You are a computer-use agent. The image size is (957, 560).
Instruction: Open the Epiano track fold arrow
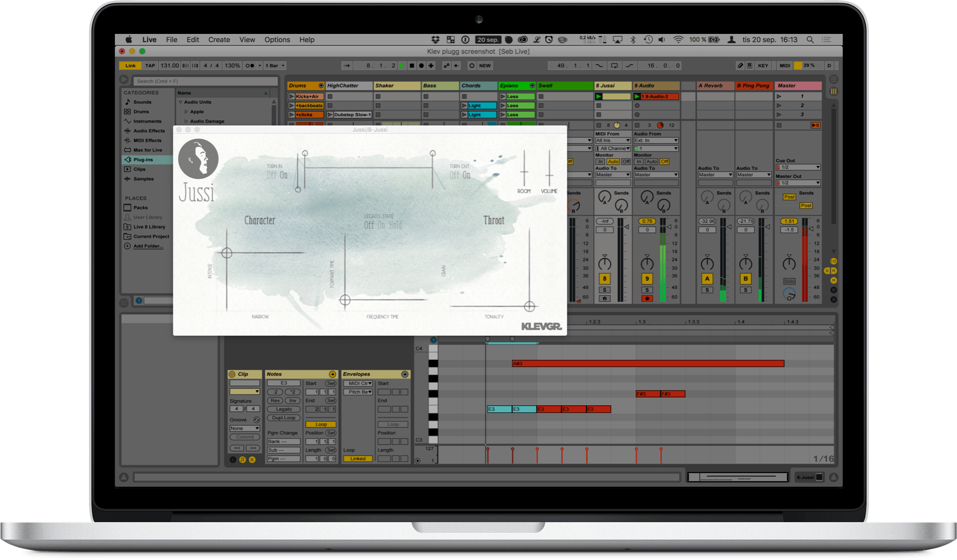(x=532, y=86)
